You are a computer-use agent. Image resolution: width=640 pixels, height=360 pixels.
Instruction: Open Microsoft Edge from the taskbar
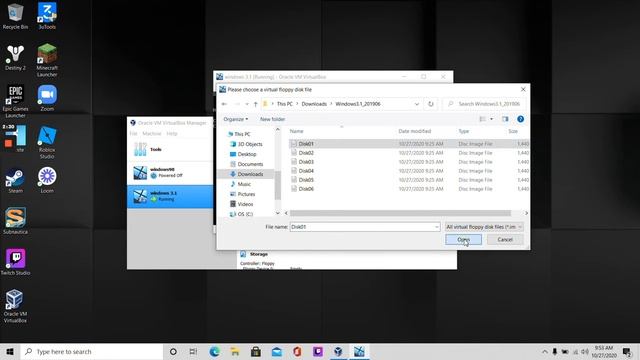(214, 351)
